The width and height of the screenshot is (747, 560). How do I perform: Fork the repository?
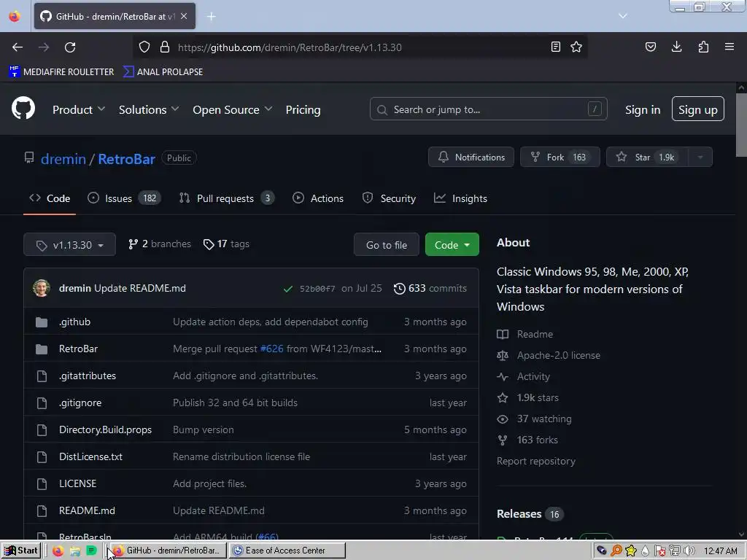click(560, 157)
